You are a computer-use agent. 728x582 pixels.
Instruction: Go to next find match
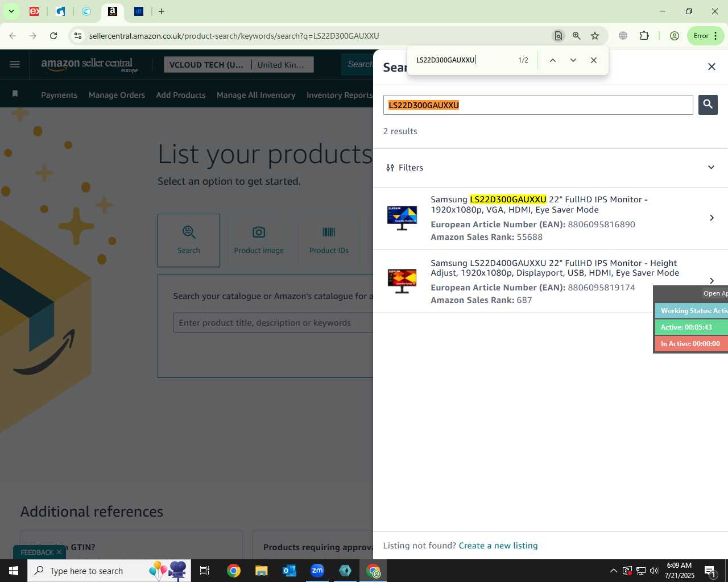point(573,60)
